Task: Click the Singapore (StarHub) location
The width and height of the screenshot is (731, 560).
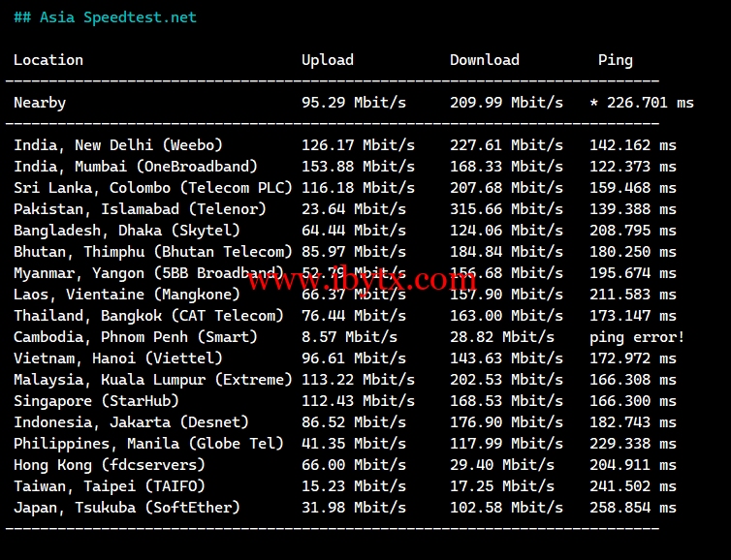Action: pos(96,401)
